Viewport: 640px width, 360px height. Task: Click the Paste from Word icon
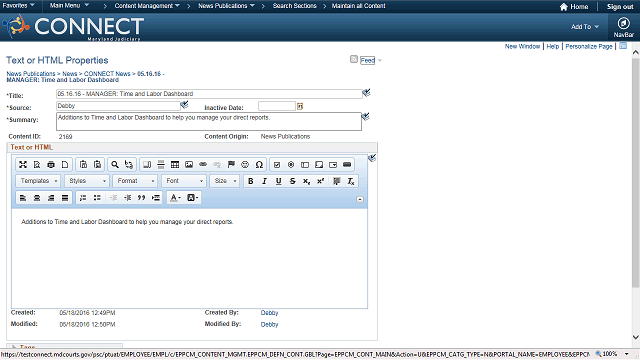pos(97,164)
